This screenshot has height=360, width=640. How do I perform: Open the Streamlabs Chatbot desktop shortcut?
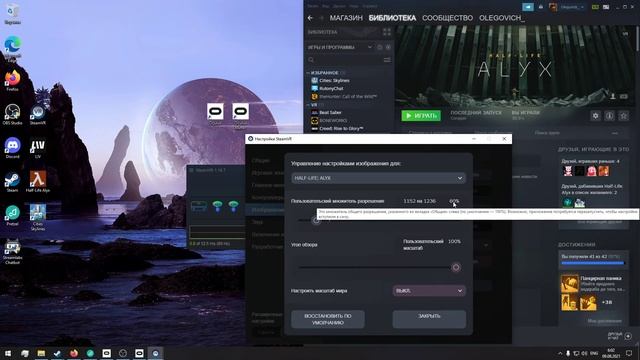pyautogui.click(x=12, y=251)
